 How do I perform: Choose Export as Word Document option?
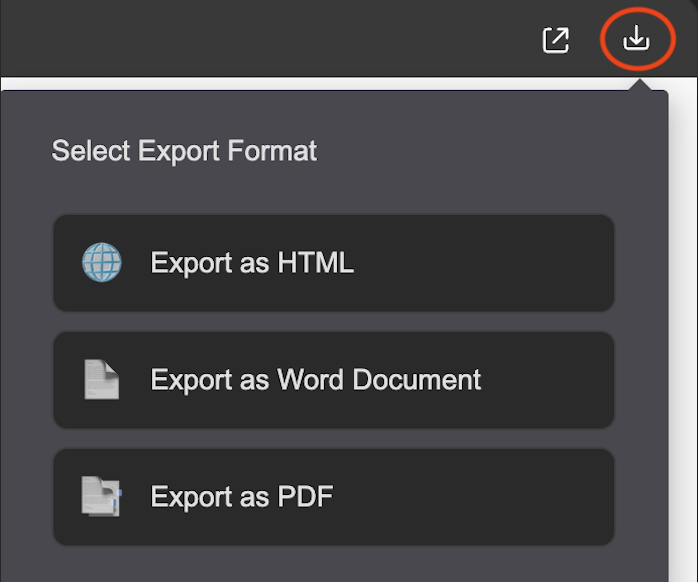[334, 380]
